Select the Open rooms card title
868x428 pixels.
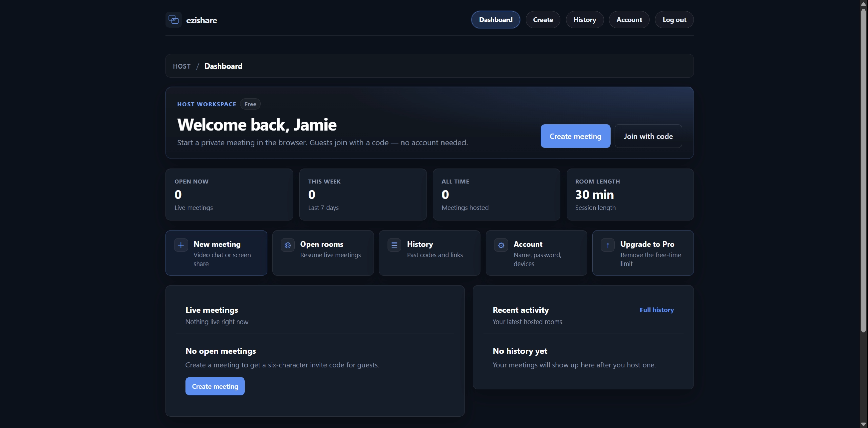pyautogui.click(x=322, y=244)
